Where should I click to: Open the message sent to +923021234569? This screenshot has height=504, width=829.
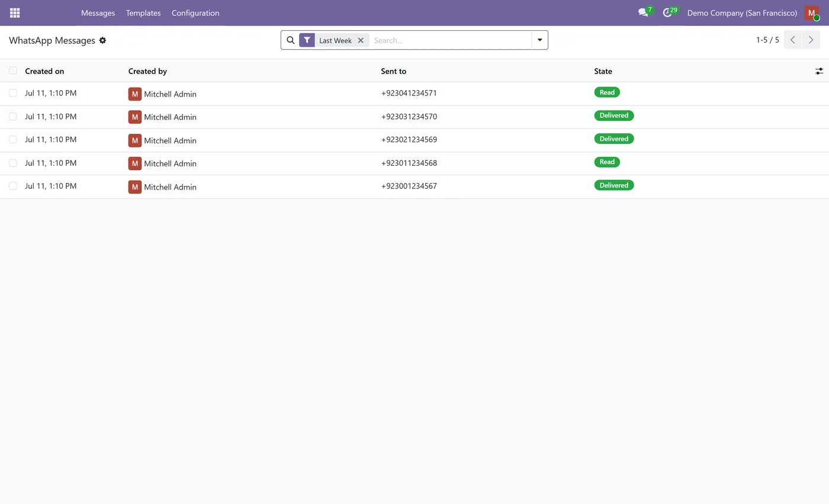pyautogui.click(x=409, y=140)
